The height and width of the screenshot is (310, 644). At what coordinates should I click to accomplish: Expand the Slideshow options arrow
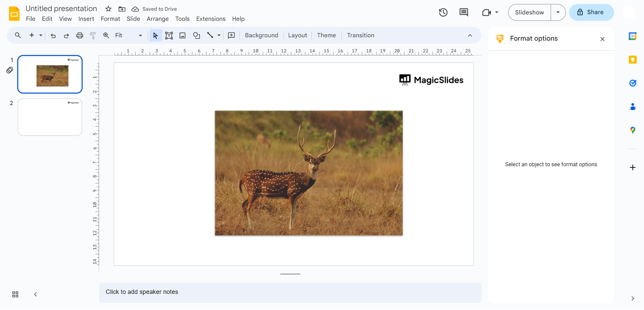pos(558,12)
